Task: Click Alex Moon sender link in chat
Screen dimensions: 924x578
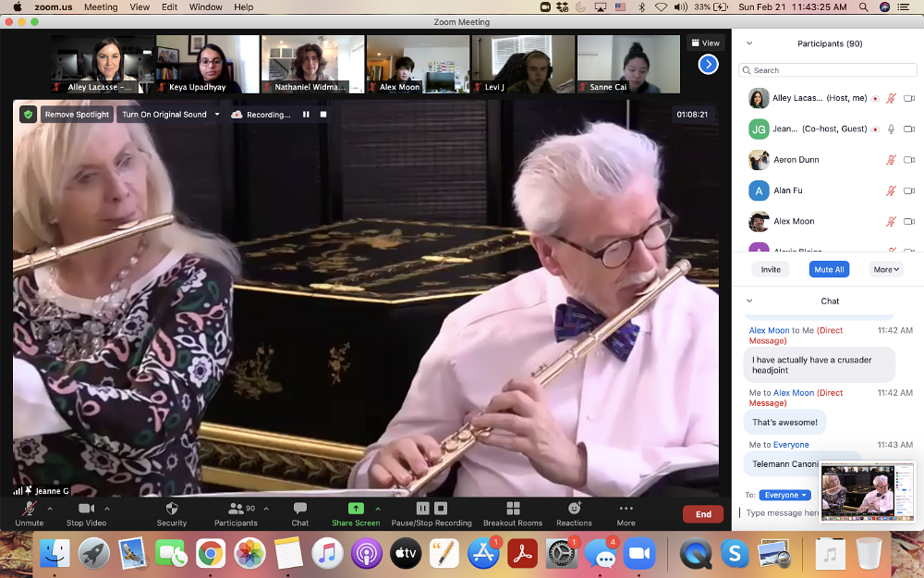Action: [x=769, y=331]
